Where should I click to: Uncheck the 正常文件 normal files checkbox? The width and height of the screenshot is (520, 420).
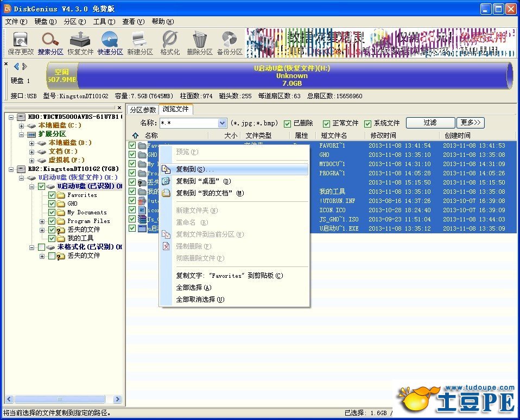[326, 123]
